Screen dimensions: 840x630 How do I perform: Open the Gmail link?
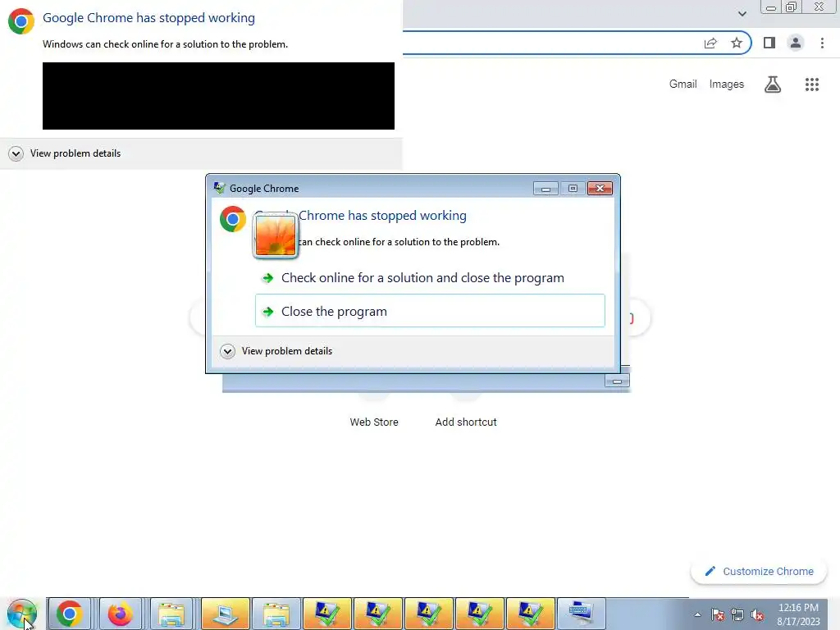coord(682,84)
